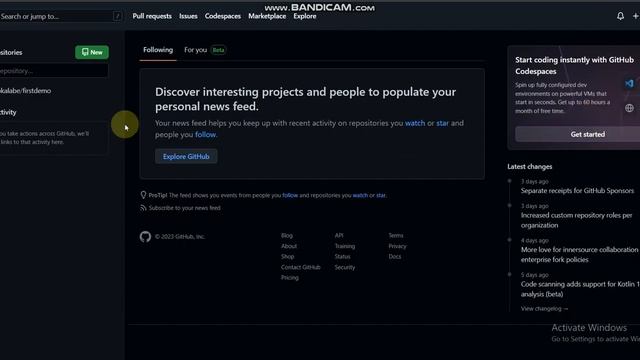Open Separate receipts for GitHub Sponsors change
The height and width of the screenshot is (360, 640).
point(577,191)
